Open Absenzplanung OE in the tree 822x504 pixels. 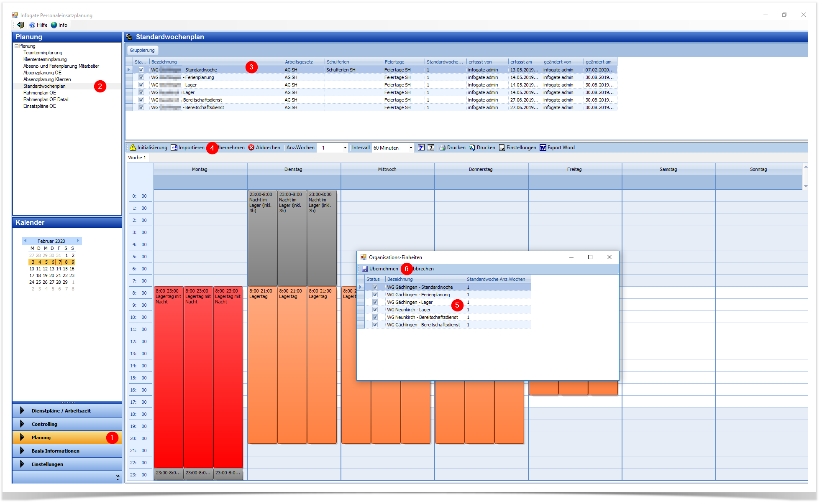[x=42, y=73]
